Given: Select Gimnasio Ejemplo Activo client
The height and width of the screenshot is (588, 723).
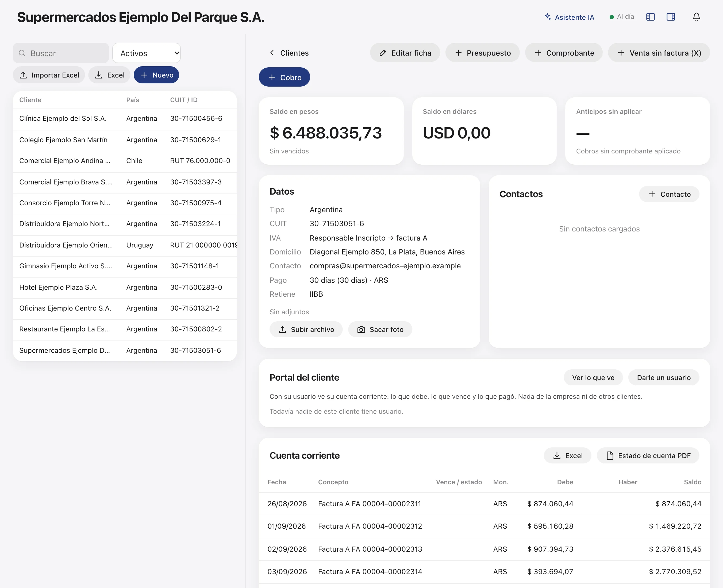Looking at the screenshot, I should pos(125,266).
